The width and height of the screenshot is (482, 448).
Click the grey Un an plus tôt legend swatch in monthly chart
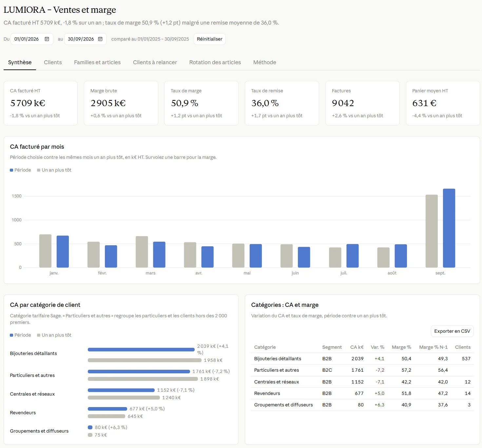[x=39, y=170]
